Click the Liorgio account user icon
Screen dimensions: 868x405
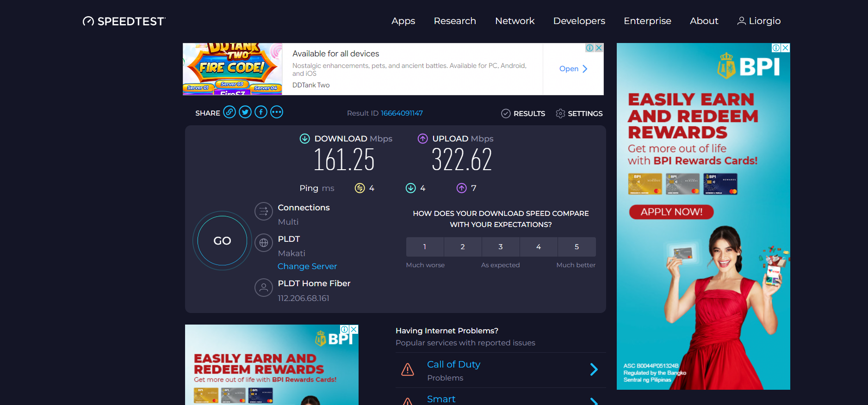[x=741, y=21]
